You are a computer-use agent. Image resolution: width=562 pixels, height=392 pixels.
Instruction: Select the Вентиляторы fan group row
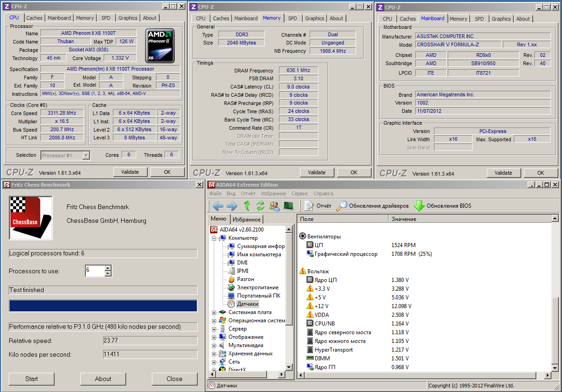[320, 237]
